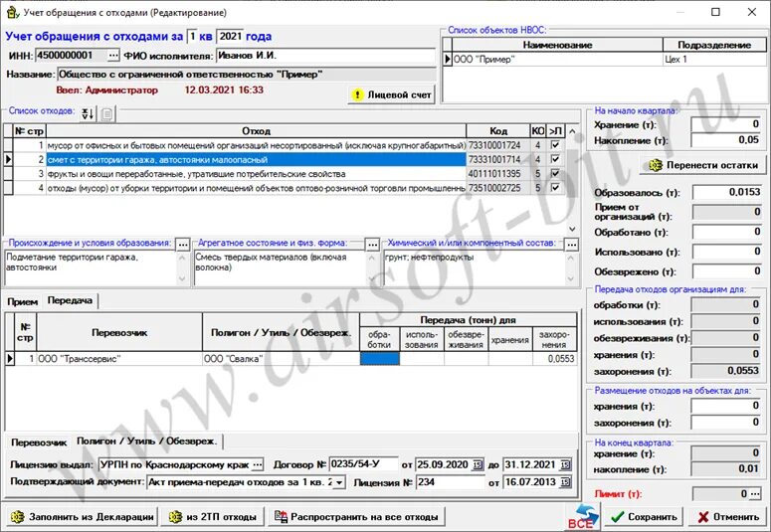
Task: Click the Лицензия № field 234
Action: click(451, 482)
